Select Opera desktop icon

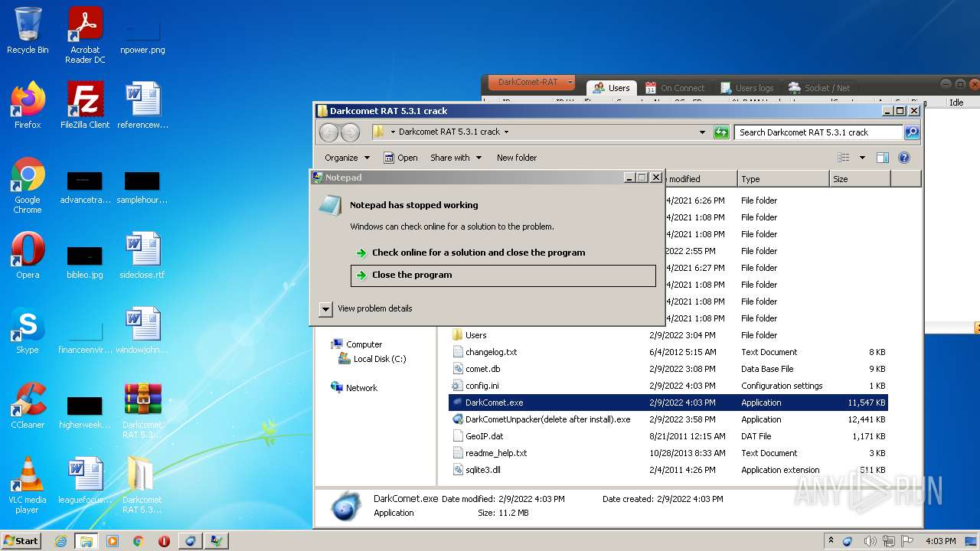[28, 256]
